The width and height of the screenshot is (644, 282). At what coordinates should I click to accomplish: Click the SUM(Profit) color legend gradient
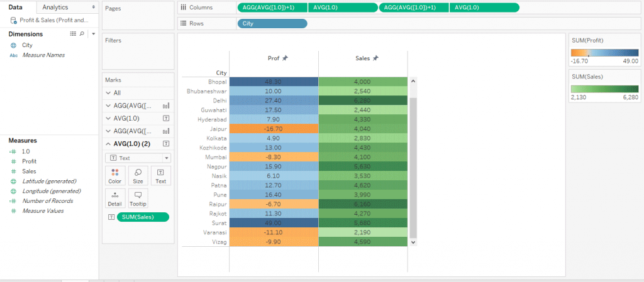coord(604,53)
